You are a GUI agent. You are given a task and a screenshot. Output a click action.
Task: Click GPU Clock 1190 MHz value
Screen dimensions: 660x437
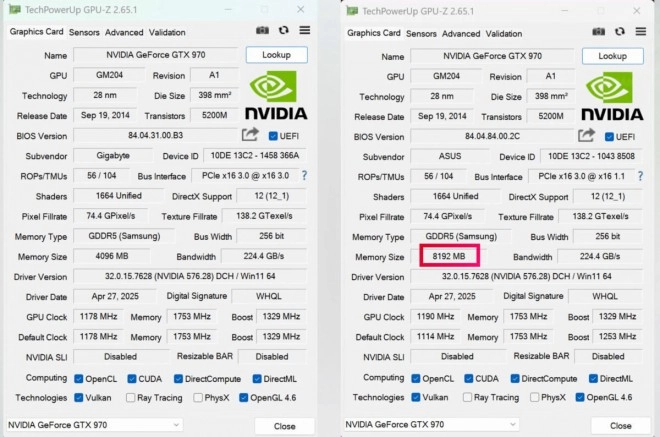435,316
